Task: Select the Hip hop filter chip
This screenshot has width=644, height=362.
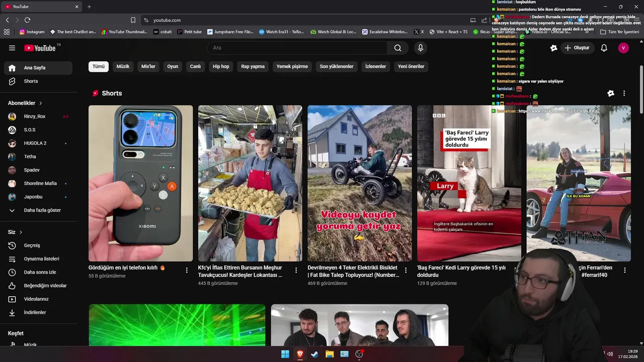Action: (221, 66)
